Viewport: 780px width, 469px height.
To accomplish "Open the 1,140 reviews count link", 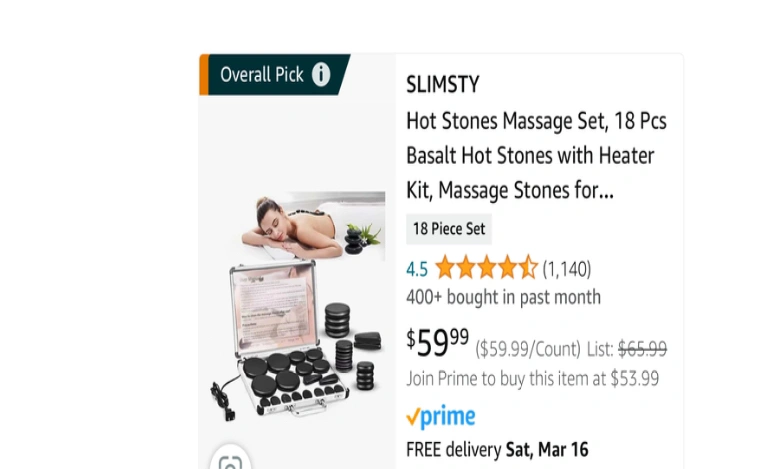I will 567,269.
